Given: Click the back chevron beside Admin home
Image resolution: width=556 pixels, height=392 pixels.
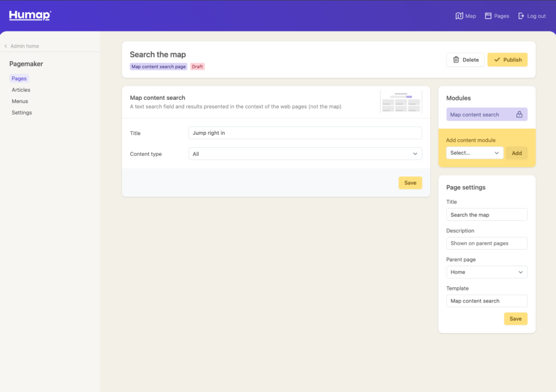Looking at the screenshot, I should click(6, 46).
